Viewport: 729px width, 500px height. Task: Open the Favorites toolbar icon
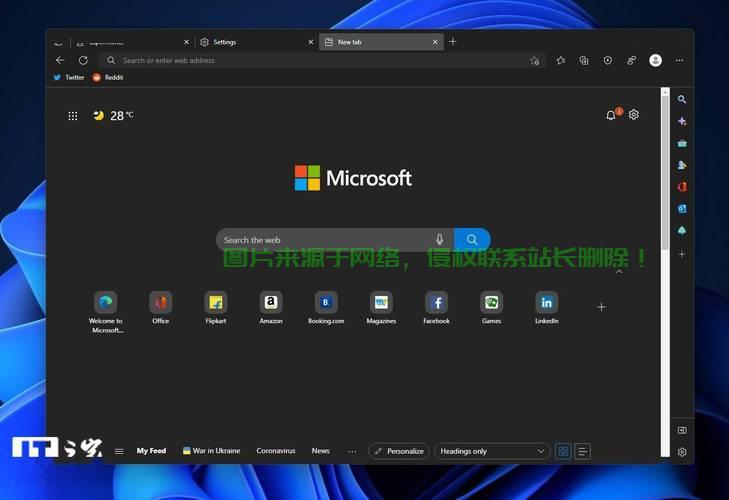point(561,60)
